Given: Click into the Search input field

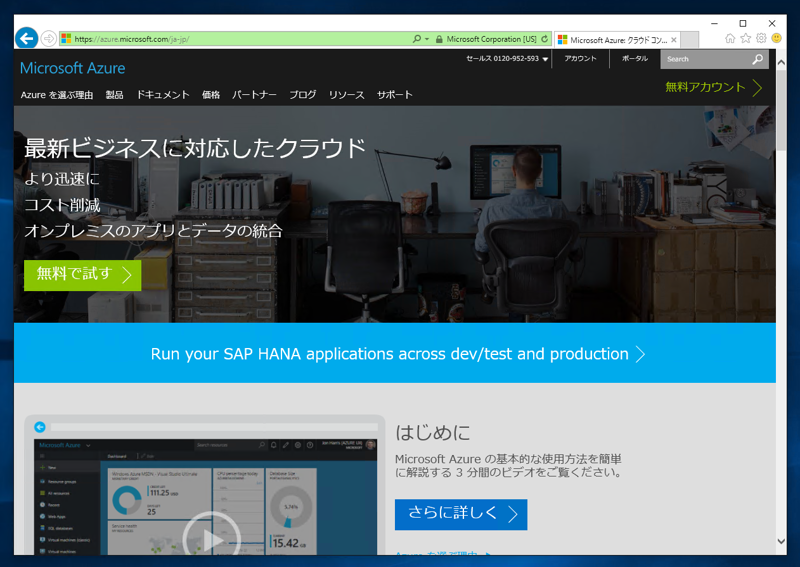Looking at the screenshot, I should (707, 59).
